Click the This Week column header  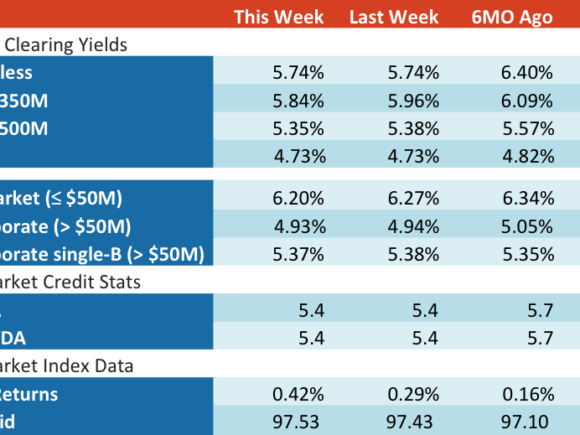click(279, 17)
